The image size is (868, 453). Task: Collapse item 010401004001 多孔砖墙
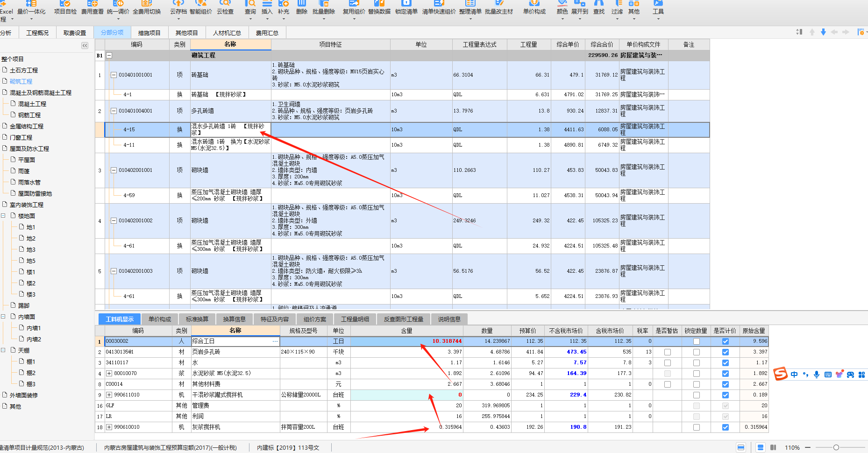click(114, 111)
